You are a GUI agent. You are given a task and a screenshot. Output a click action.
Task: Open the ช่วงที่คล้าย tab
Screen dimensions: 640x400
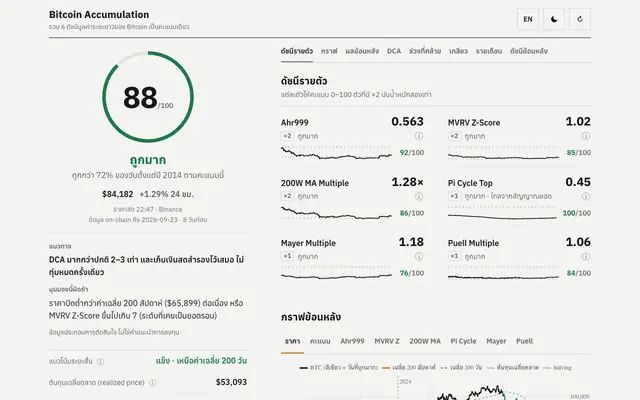[x=425, y=51]
